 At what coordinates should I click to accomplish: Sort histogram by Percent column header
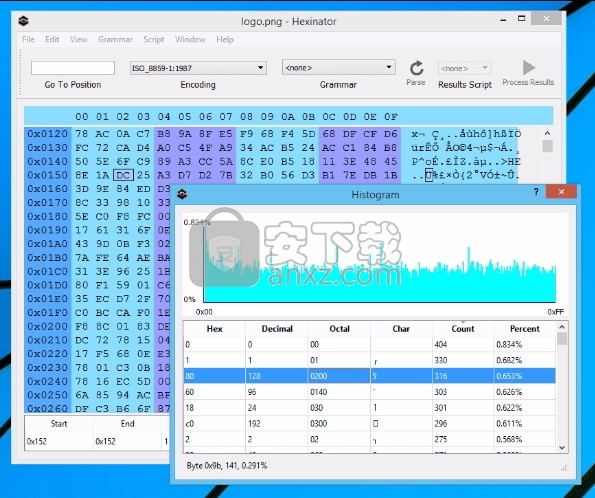(525, 329)
